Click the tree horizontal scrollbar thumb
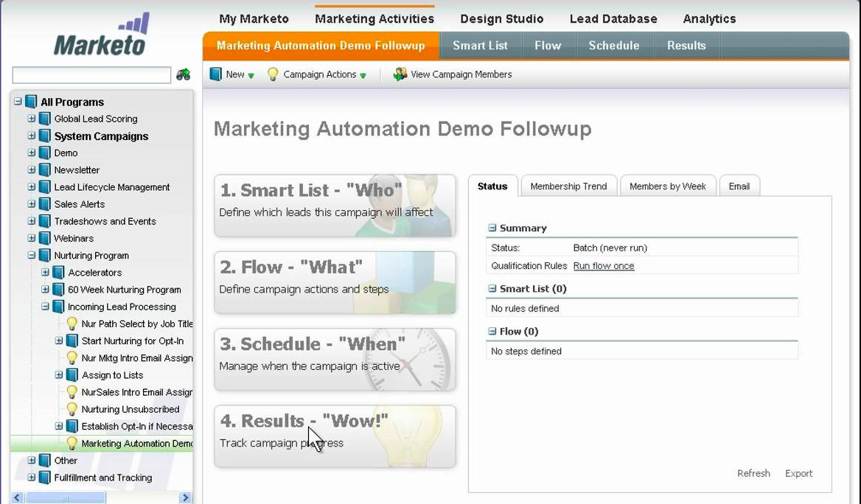Viewport: 861px width, 504px height. pos(66,497)
